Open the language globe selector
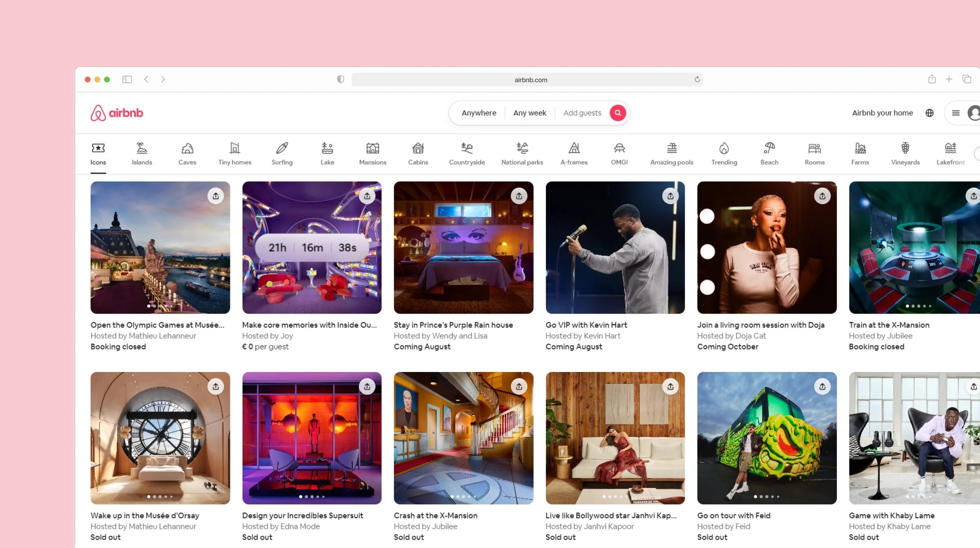The width and height of the screenshot is (980, 548). 929,113
